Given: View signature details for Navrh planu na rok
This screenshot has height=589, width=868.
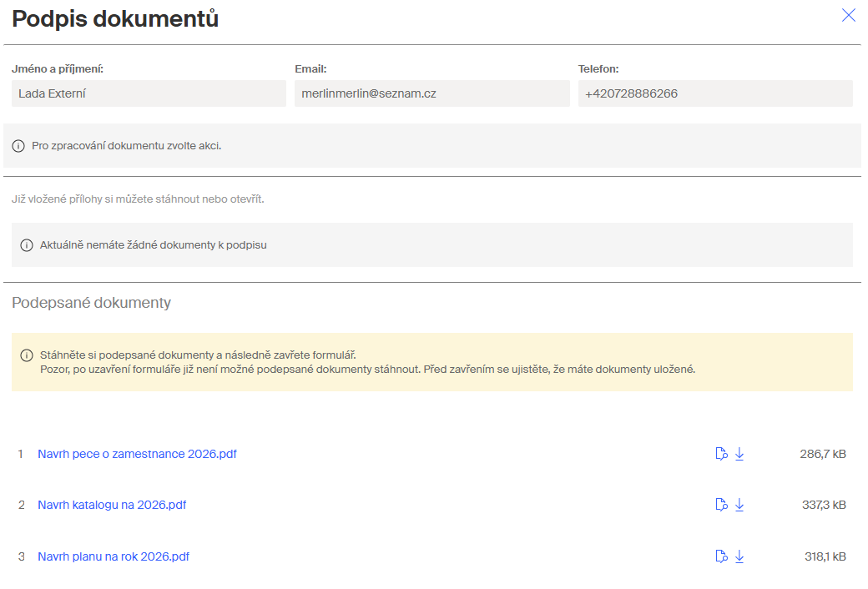Looking at the screenshot, I should click(721, 556).
